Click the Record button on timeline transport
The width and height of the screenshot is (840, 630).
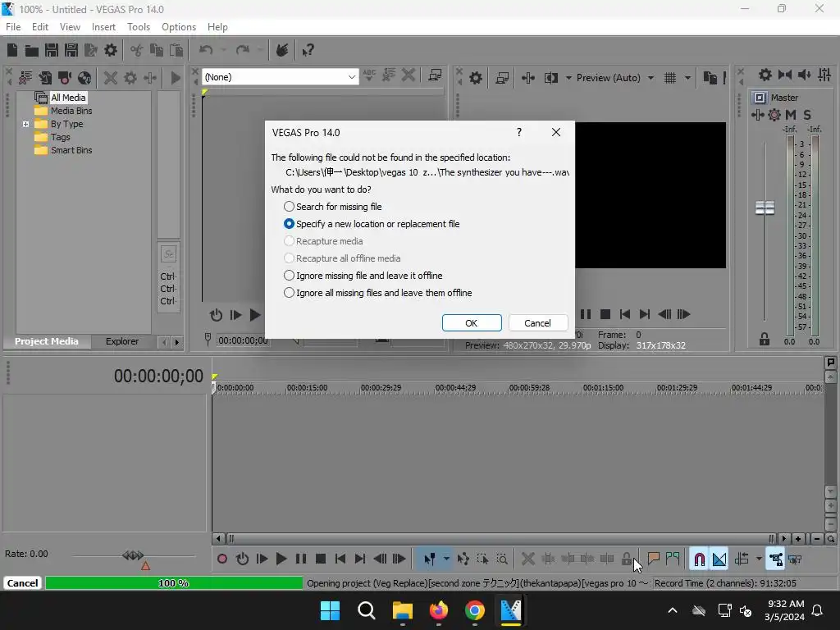coord(222,559)
